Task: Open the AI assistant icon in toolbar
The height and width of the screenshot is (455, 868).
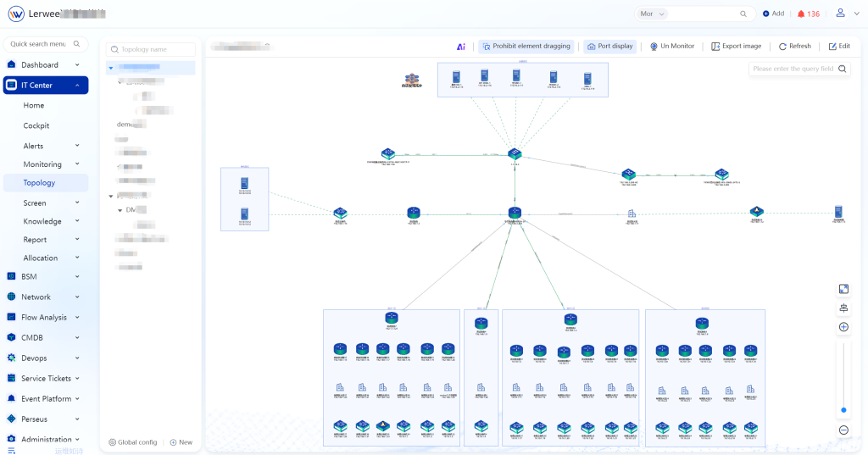Action: 461,47
